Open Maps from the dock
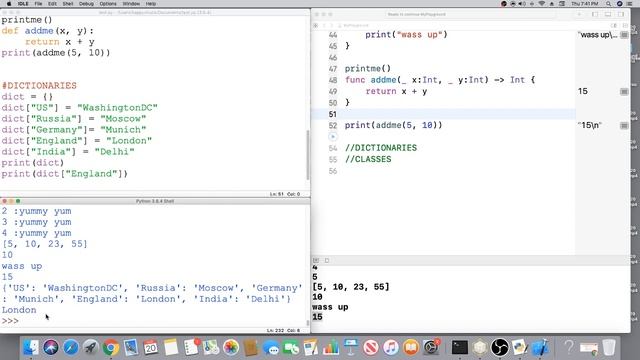640x360 pixels. (211, 348)
